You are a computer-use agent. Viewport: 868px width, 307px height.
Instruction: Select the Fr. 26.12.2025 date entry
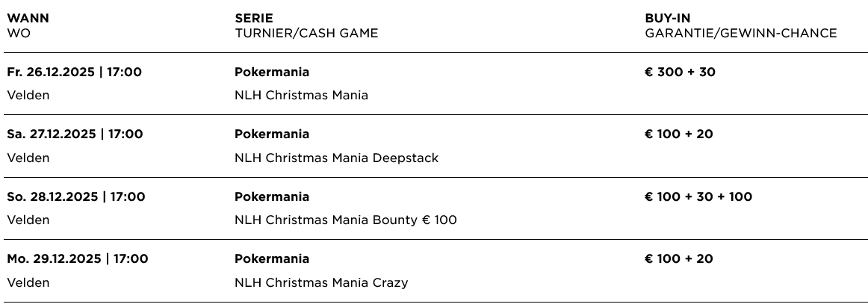74,72
